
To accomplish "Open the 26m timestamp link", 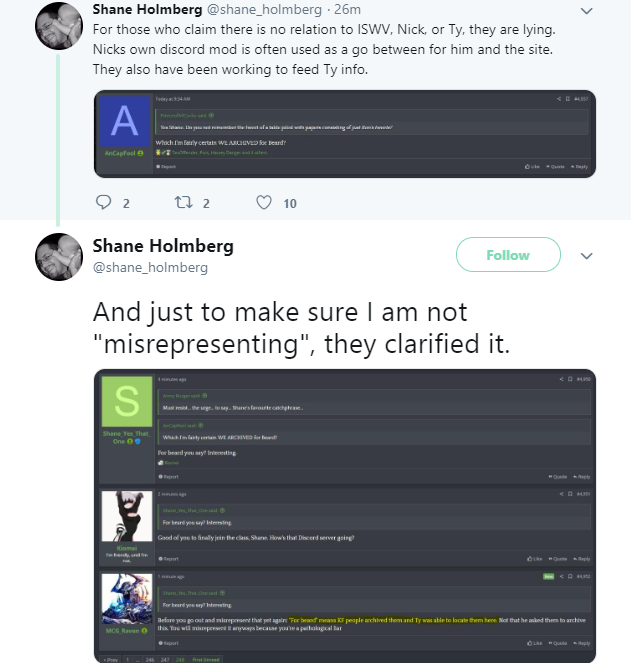I will tap(347, 9).
